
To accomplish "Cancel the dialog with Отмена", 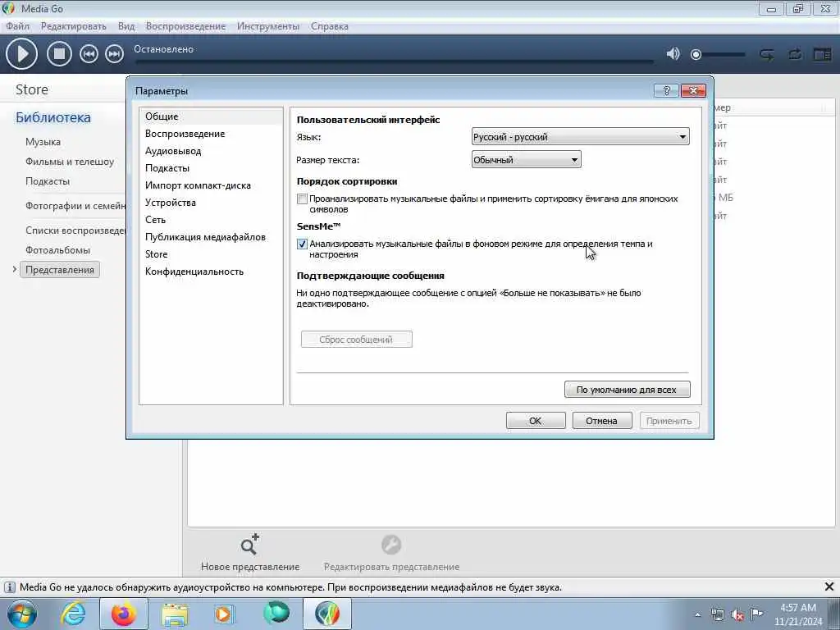I will [x=602, y=421].
